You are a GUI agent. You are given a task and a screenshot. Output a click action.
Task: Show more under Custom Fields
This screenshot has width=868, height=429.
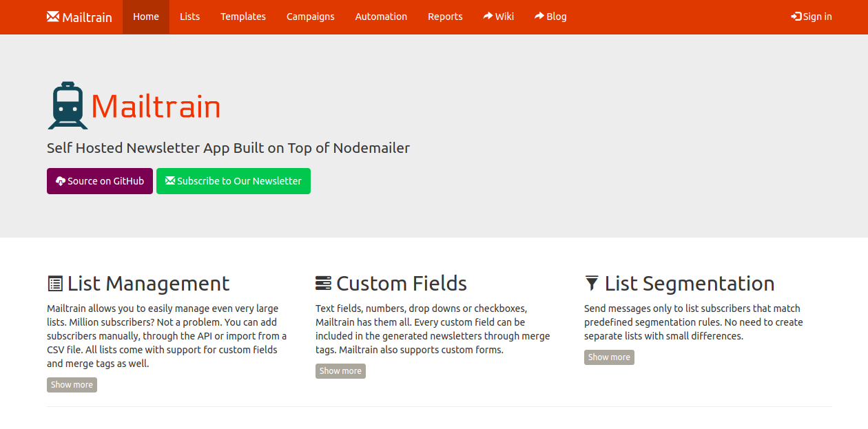pyautogui.click(x=340, y=371)
